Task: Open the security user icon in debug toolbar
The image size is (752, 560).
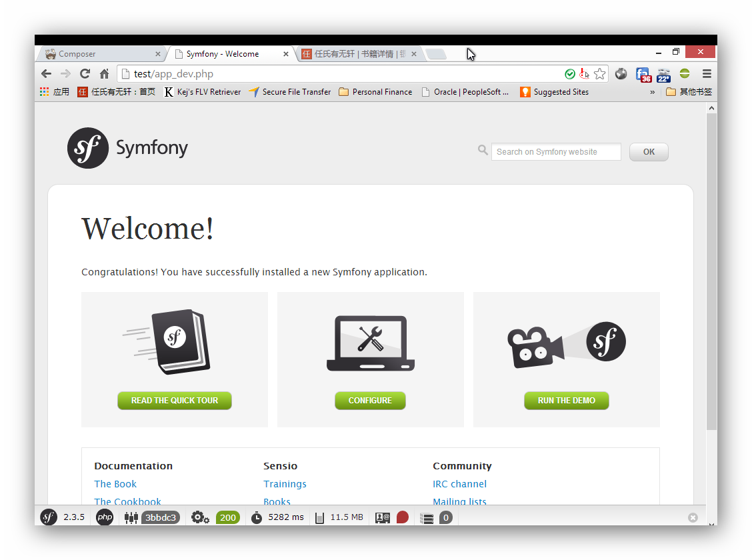Action: point(382,518)
